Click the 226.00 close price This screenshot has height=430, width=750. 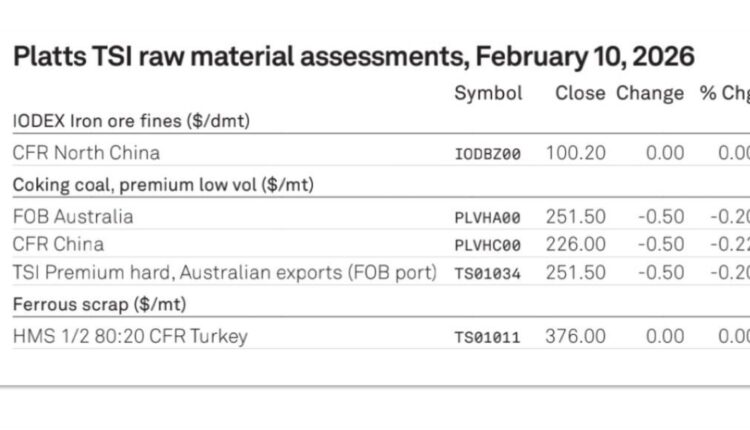pyautogui.click(x=575, y=244)
